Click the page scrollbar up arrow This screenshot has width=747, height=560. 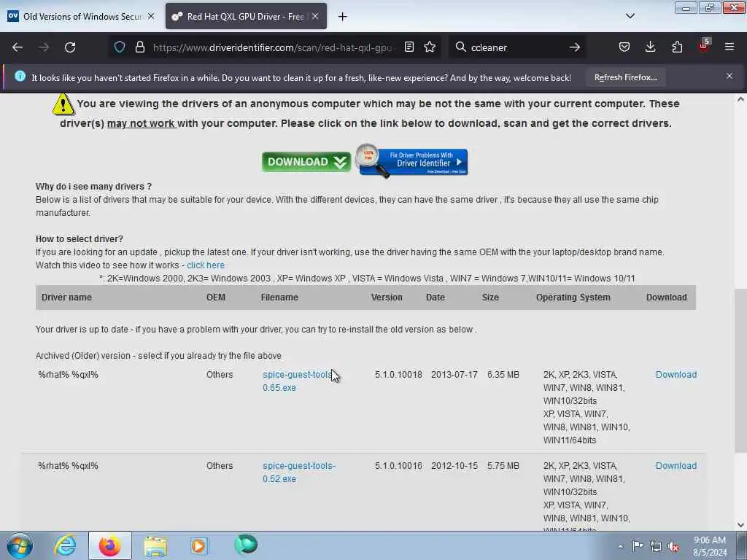(740, 99)
